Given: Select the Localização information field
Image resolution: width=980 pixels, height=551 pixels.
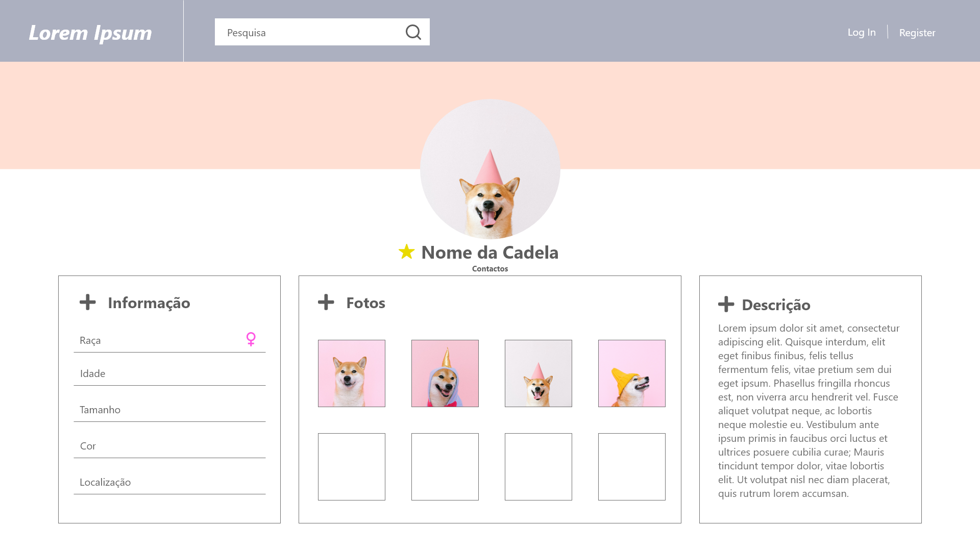Looking at the screenshot, I should (x=169, y=482).
